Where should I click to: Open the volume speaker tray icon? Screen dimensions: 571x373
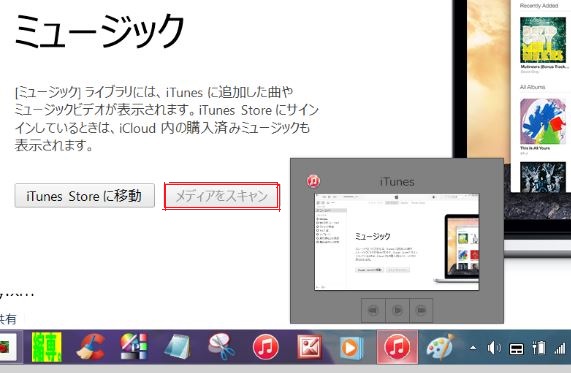pos(494,348)
